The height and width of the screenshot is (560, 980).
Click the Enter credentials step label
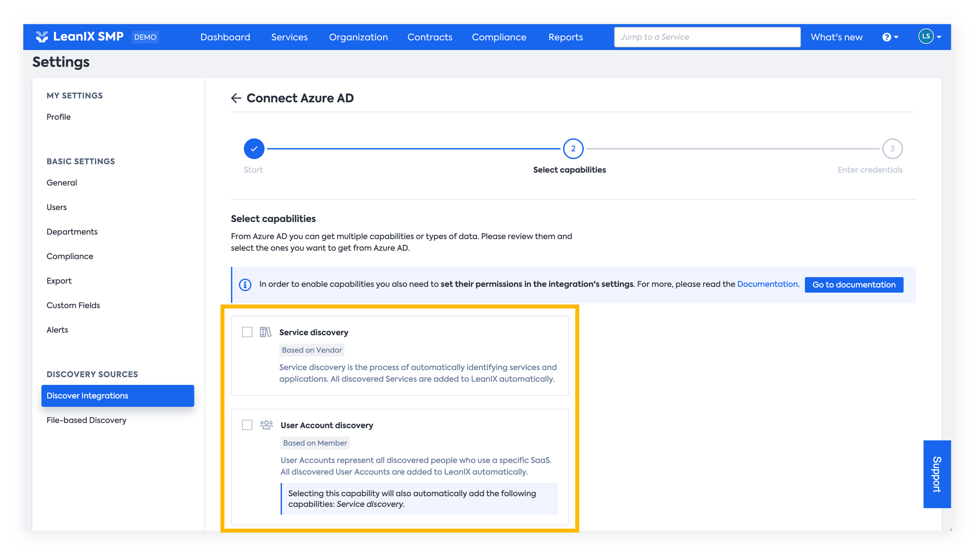[x=870, y=169]
